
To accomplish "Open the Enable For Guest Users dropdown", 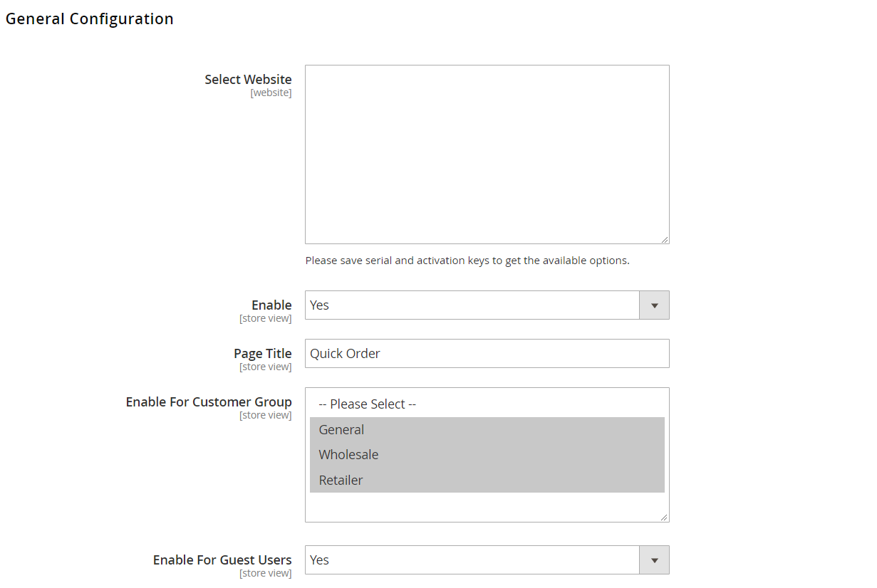I will pos(487,560).
